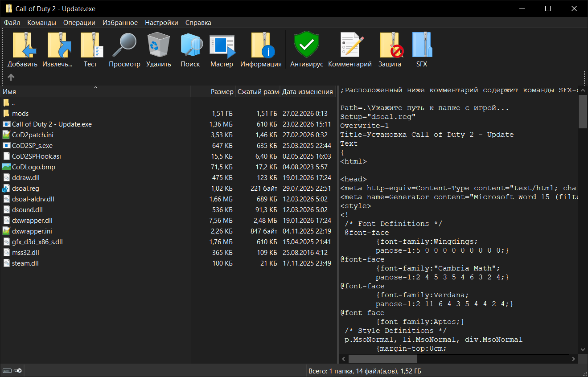The image size is (588, 377).
Task: Launch the Мастер (Wizard) tool
Action: (x=222, y=46)
